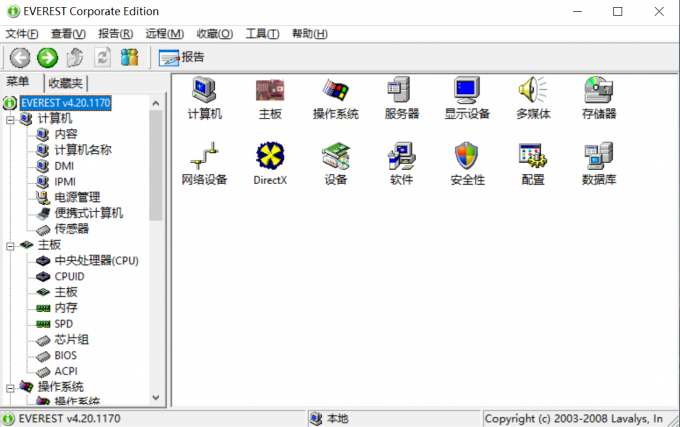Open the 数据库 (Database) icon
Image resolution: width=680 pixels, height=427 pixels.
coord(599,157)
